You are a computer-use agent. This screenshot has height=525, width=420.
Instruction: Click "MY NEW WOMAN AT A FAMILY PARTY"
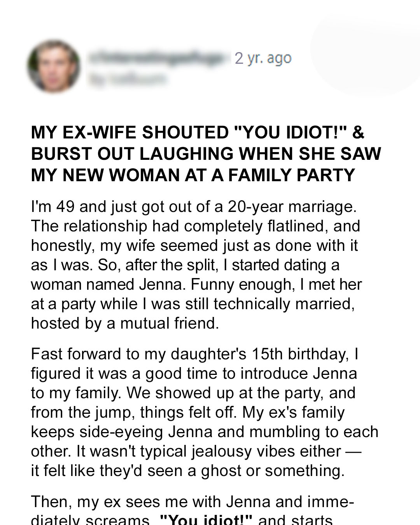193,175
